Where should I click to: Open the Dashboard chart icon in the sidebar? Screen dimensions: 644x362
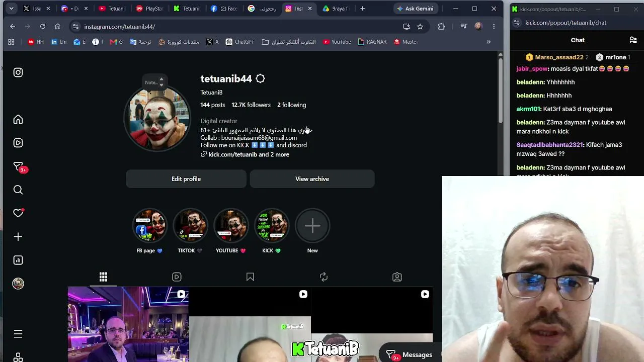point(18,260)
